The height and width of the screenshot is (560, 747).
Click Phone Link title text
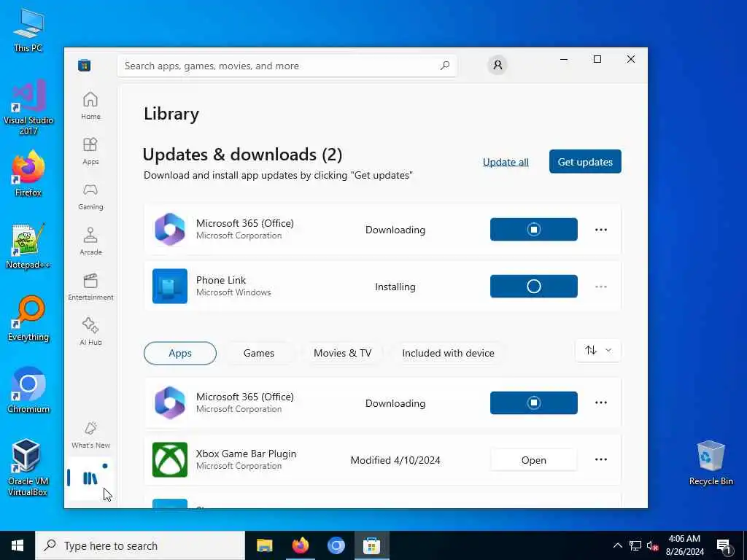[x=221, y=280]
